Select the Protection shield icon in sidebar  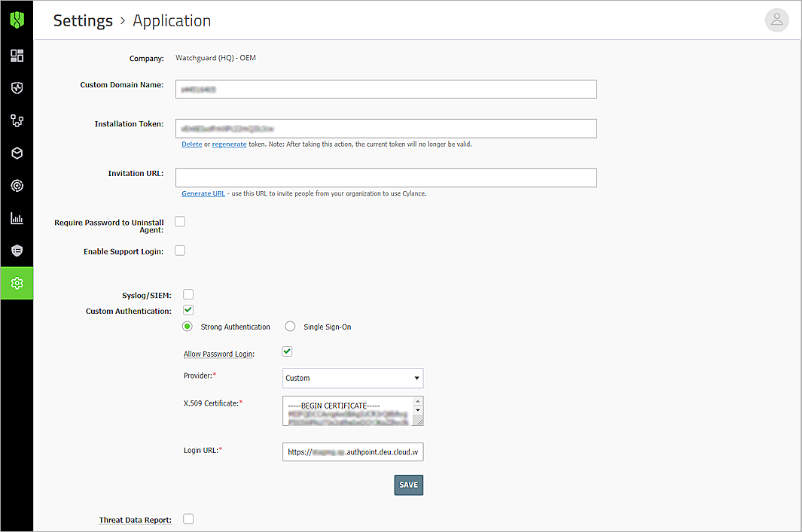(17, 88)
